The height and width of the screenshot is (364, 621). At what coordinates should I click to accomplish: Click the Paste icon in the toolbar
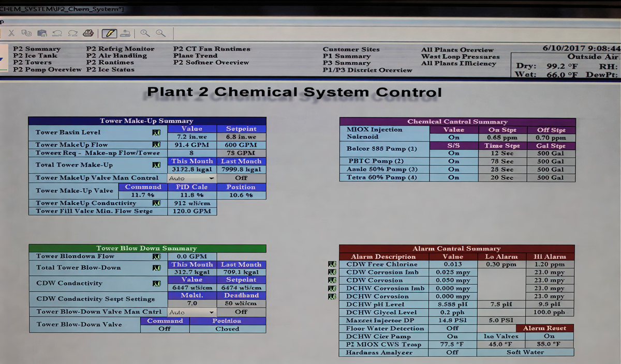click(x=43, y=33)
